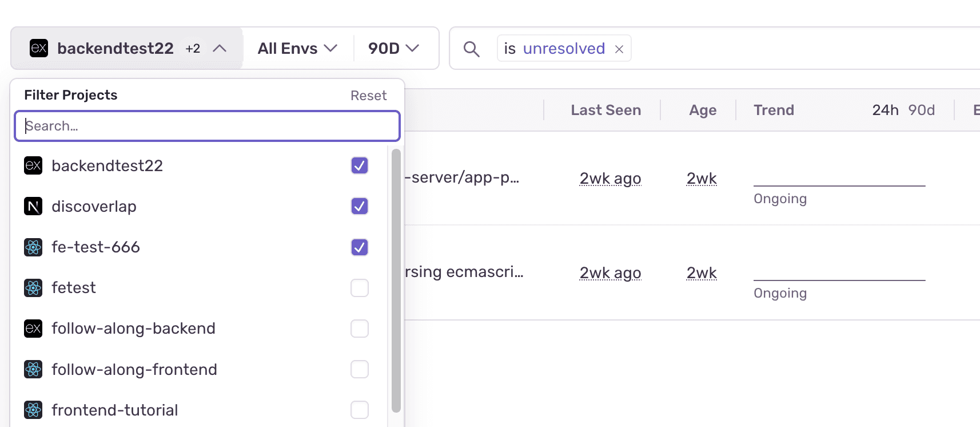Click the Next.js icon beside discoverlap
Screen dimensions: 980x427
point(34,206)
